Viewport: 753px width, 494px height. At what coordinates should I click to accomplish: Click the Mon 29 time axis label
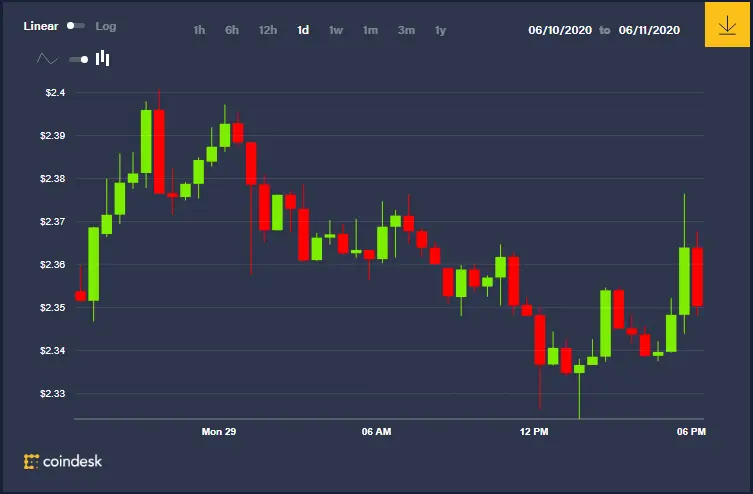[219, 432]
